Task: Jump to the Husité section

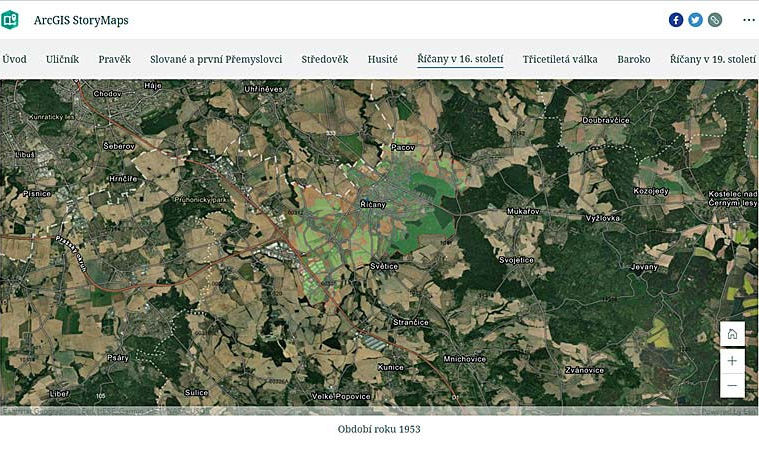Action: [x=382, y=59]
